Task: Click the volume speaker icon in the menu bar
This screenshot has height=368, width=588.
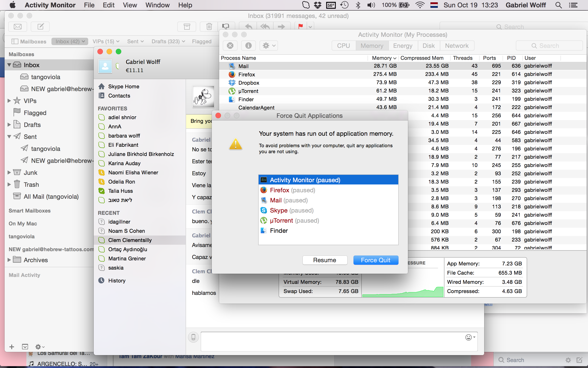Action: click(371, 5)
